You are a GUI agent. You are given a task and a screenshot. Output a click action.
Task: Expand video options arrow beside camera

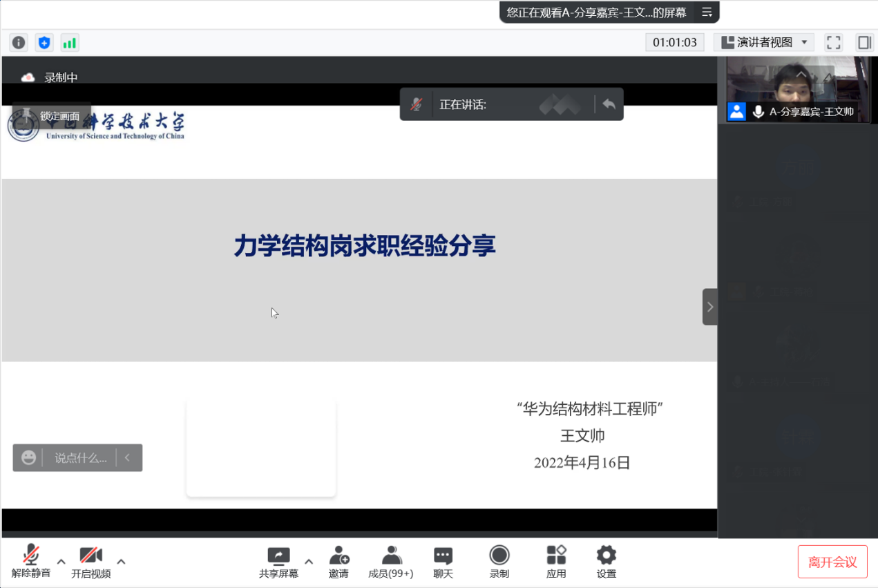[121, 562]
